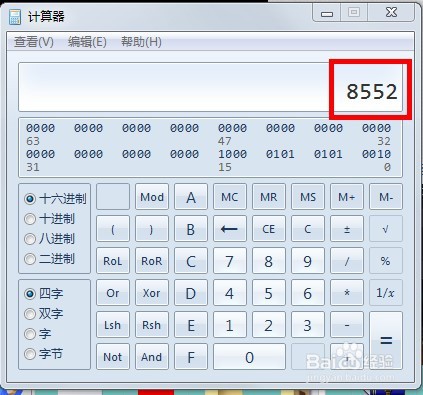Click the Not button

113,357
